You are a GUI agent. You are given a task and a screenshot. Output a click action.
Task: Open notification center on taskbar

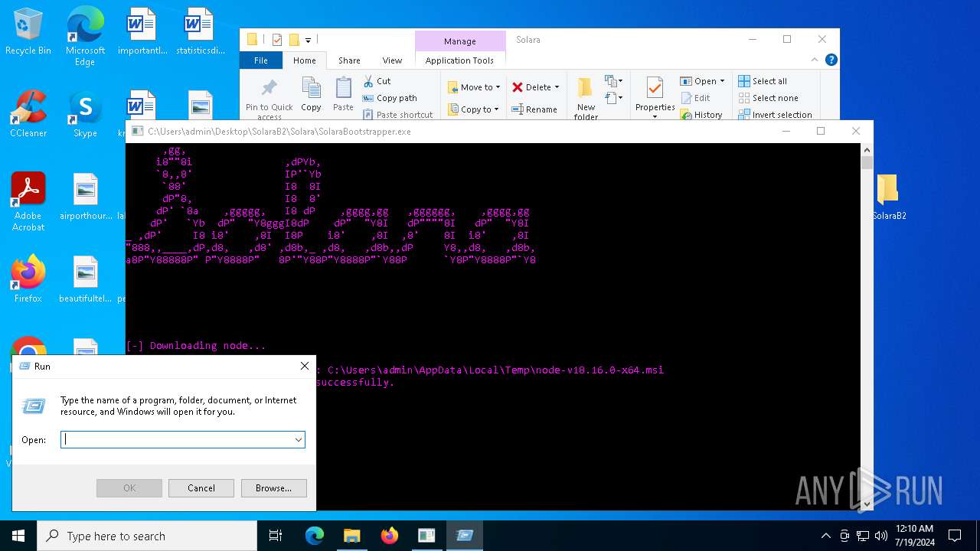point(955,536)
